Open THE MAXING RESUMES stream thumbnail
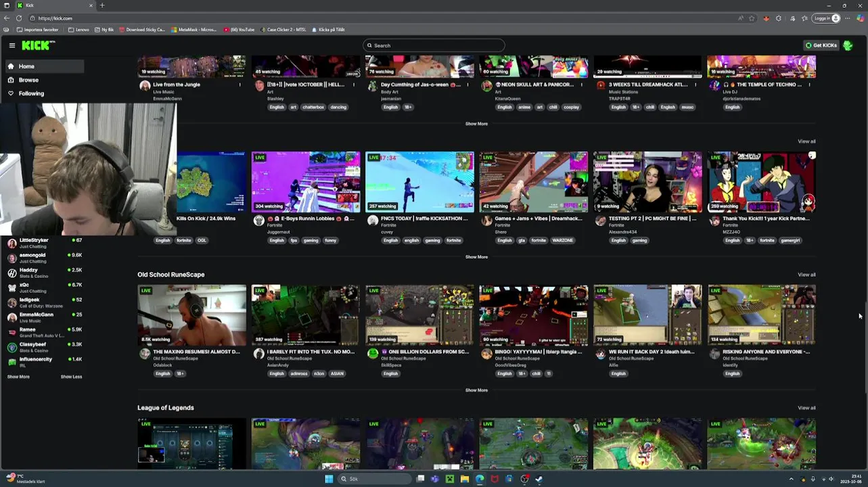 tap(192, 315)
